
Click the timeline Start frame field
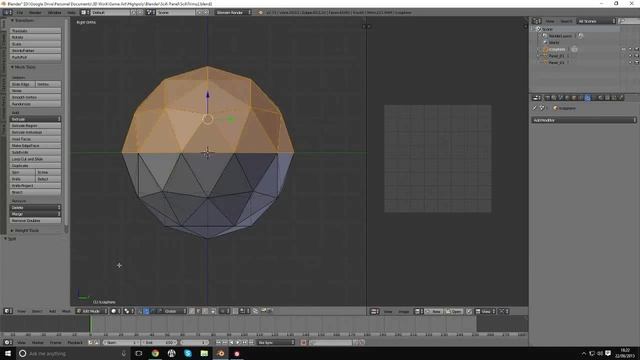point(121,342)
